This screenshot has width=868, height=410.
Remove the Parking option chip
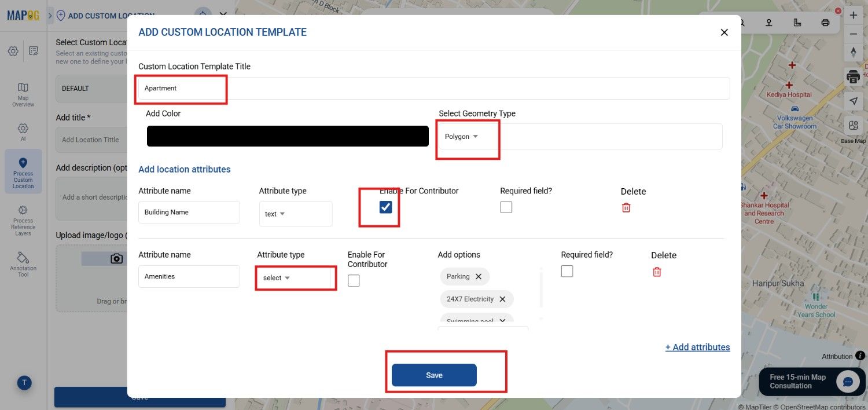tap(479, 276)
